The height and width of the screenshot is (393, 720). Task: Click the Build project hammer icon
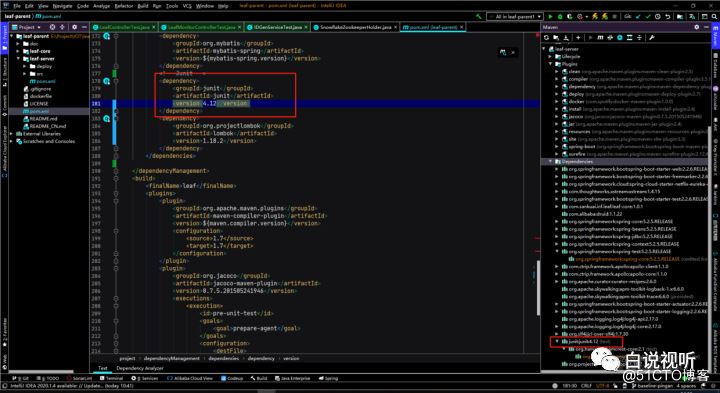(479, 17)
